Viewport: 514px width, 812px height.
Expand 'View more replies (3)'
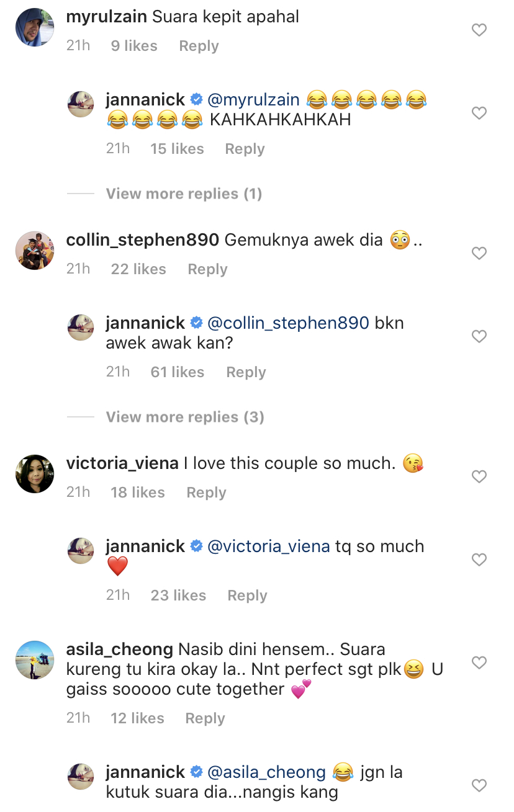coord(185,417)
